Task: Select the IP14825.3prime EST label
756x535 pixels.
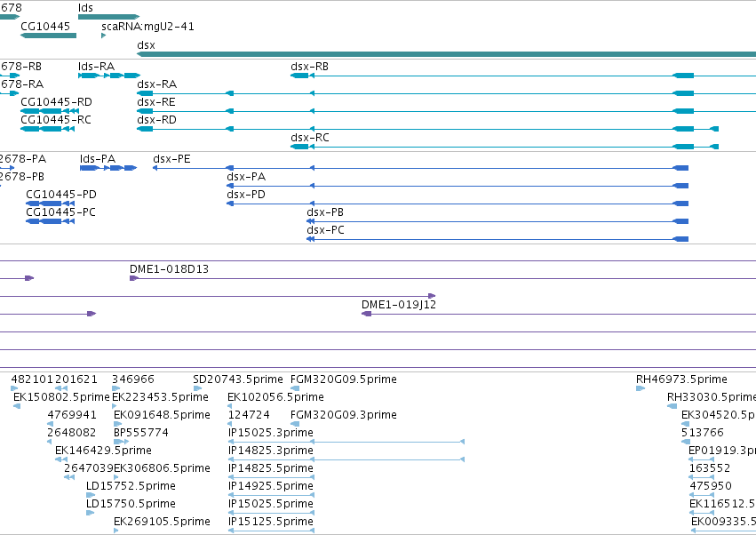Action: click(270, 451)
